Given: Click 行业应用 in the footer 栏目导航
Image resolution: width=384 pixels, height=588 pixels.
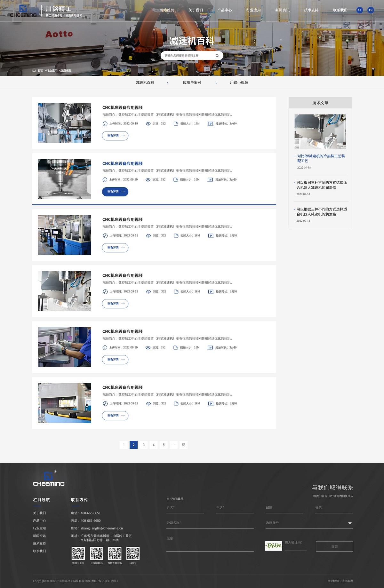Looking at the screenshot, I should pyautogui.click(x=39, y=528).
